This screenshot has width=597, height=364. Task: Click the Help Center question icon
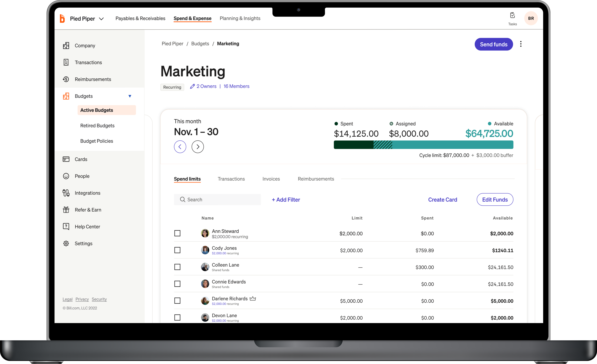click(66, 227)
